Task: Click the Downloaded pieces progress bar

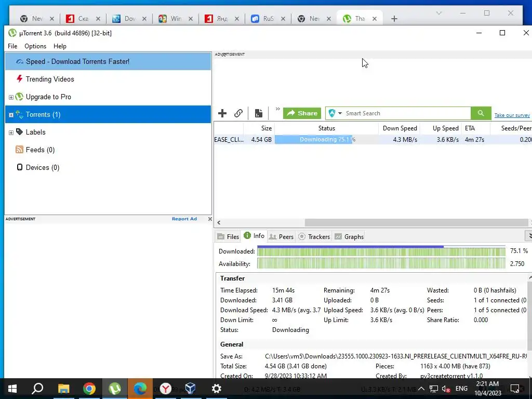Action: 381,251
